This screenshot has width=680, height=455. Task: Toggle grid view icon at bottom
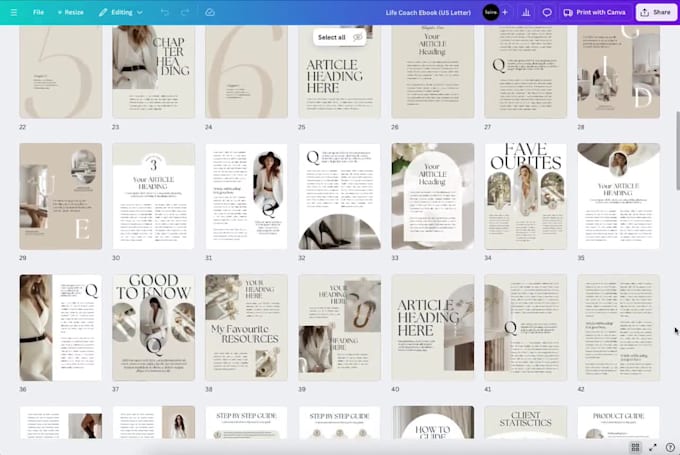635,447
